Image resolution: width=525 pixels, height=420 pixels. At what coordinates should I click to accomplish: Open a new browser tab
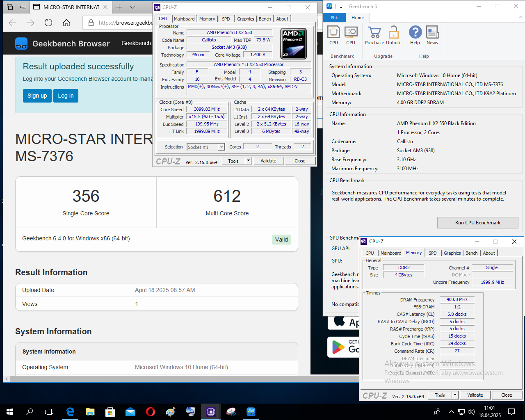tap(119, 7)
